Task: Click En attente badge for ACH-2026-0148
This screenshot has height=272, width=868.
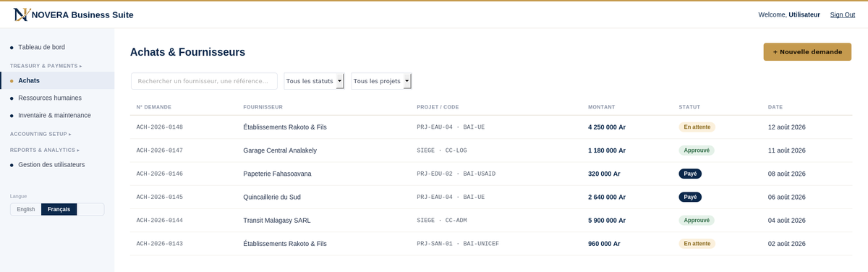Action: (x=697, y=127)
